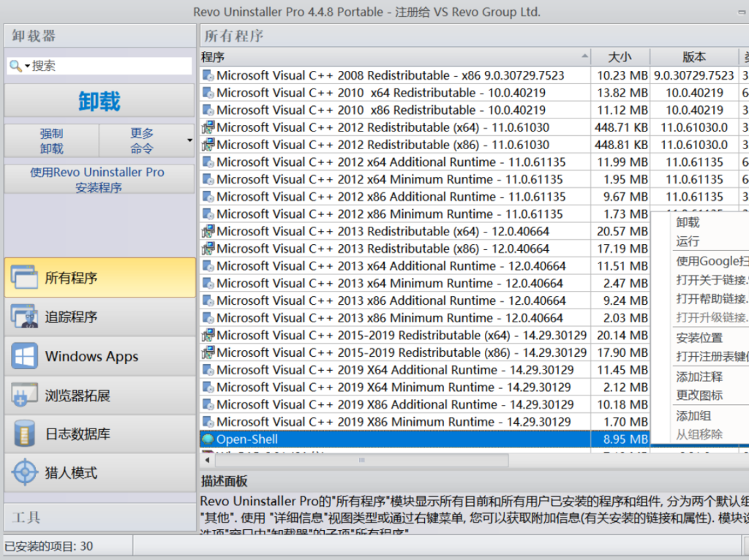The width and height of the screenshot is (749, 560).
Task: Click the search magnifier icon
Action: tap(15, 66)
